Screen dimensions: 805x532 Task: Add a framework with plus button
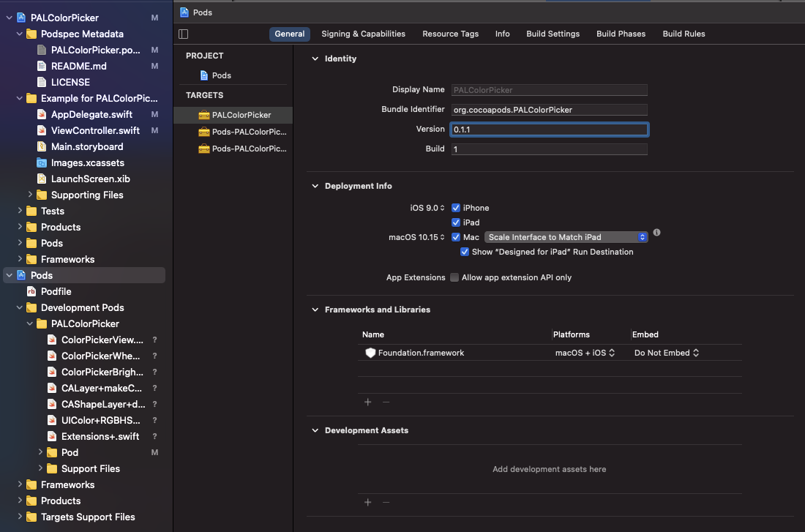point(367,402)
